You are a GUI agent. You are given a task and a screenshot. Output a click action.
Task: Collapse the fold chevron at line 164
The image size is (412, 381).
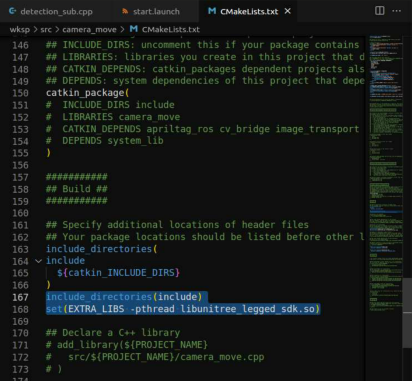pos(38,261)
